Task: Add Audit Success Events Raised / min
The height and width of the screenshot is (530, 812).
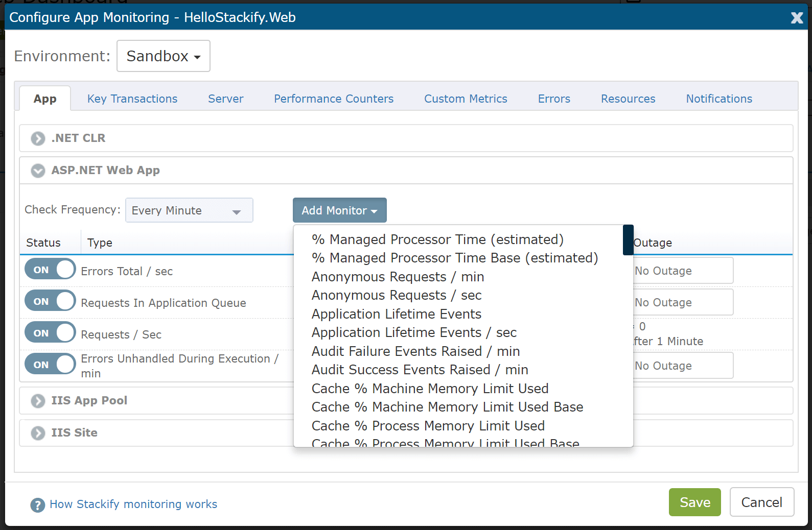Action: pos(420,370)
